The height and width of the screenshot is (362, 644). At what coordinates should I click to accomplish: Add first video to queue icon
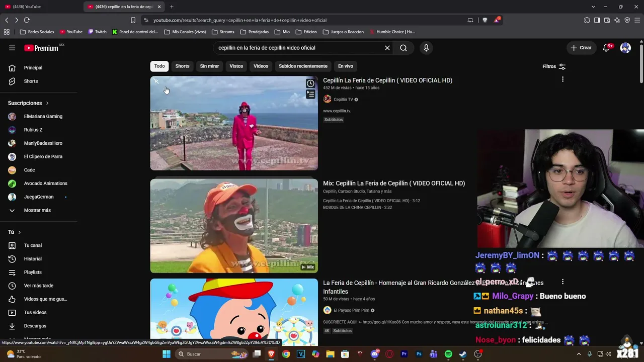click(x=310, y=94)
